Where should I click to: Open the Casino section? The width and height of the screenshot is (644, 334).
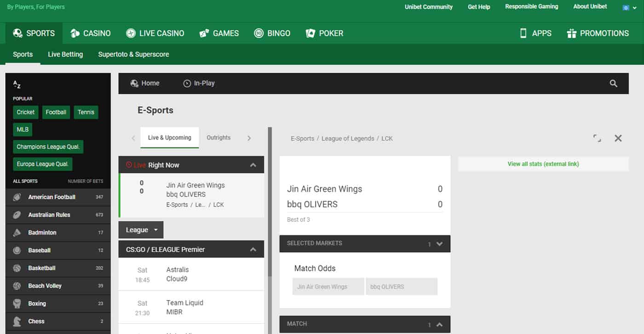(90, 33)
